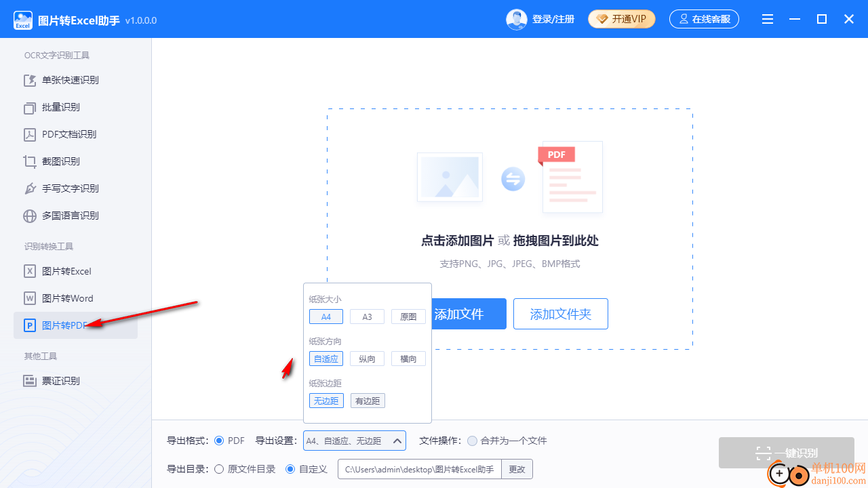This screenshot has width=868, height=488.
Task: Open the hamburger main menu
Action: coord(768,20)
